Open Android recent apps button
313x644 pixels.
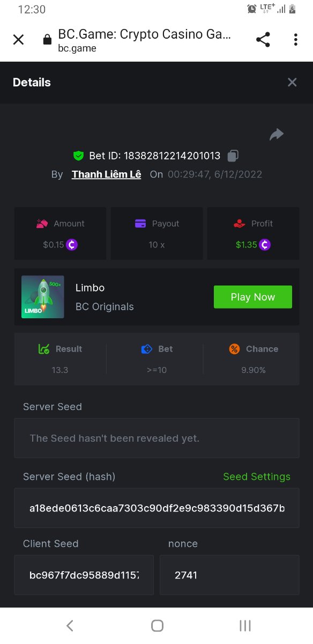245,625
